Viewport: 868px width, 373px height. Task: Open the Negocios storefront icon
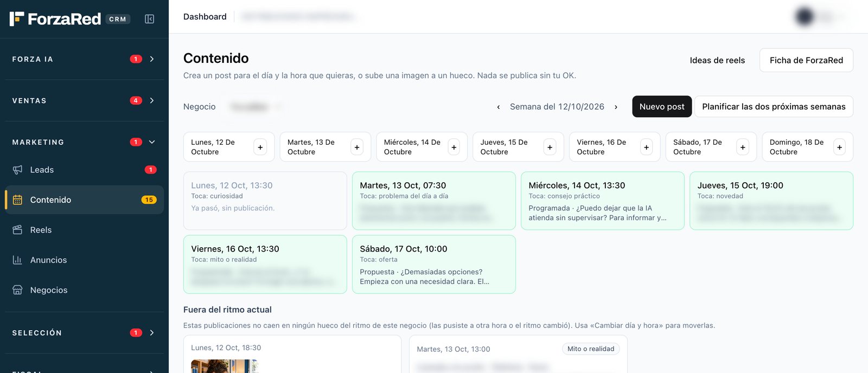[x=17, y=290]
